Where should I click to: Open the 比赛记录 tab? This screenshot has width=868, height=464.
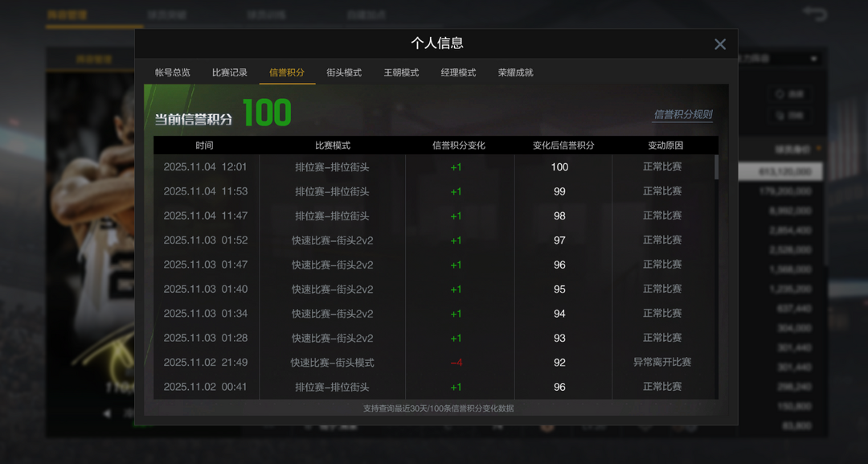click(229, 72)
